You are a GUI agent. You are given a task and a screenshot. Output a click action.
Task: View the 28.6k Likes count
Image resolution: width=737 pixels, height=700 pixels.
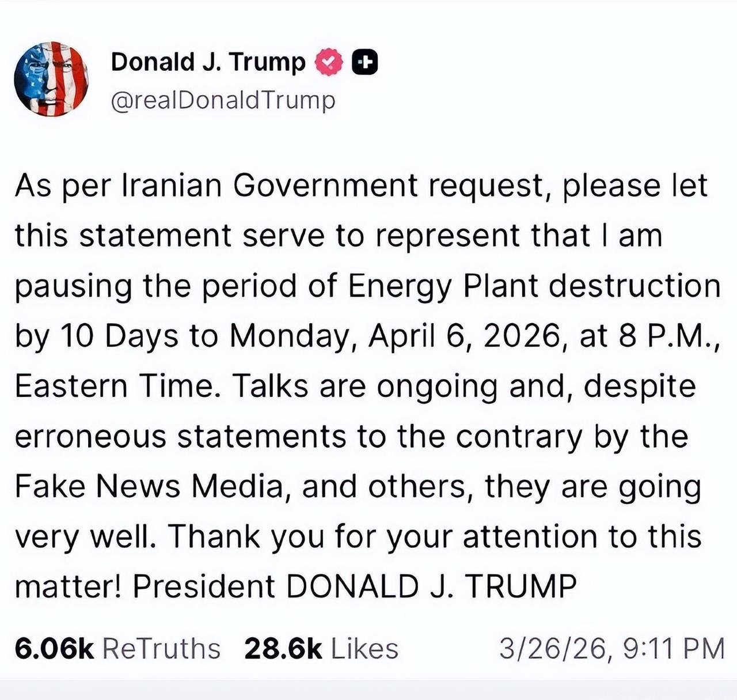click(283, 649)
